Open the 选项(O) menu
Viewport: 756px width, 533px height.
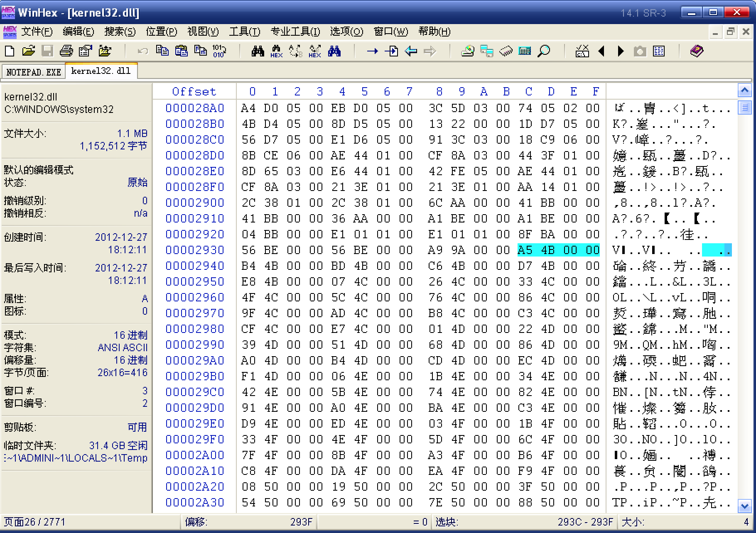tap(346, 32)
